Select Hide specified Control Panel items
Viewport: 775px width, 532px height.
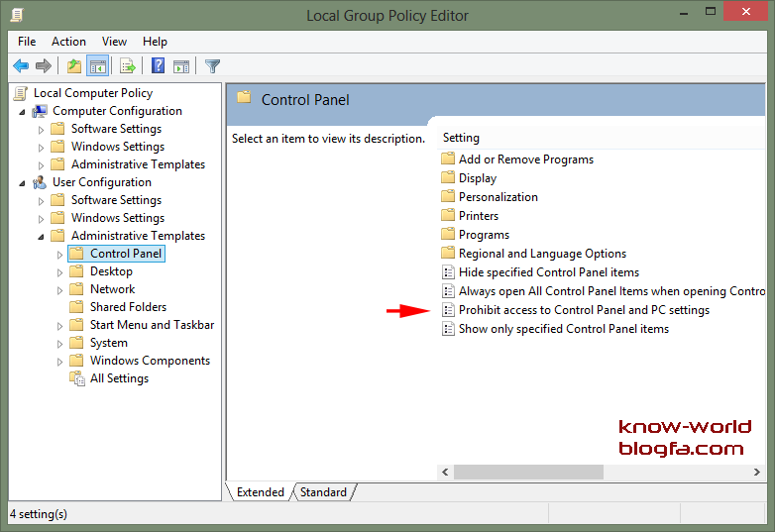coord(548,272)
